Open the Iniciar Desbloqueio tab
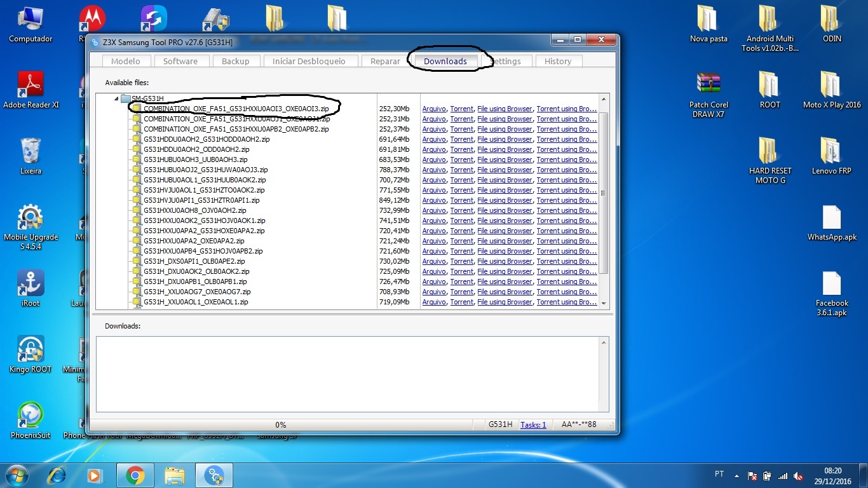The height and width of the screenshot is (488, 868). 309,61
